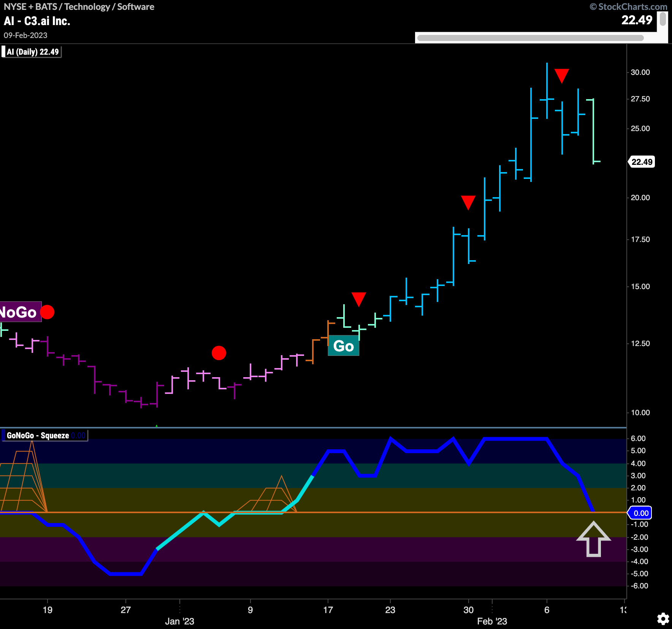Click the 19 date label on time axis
The image size is (672, 629).
(x=48, y=610)
